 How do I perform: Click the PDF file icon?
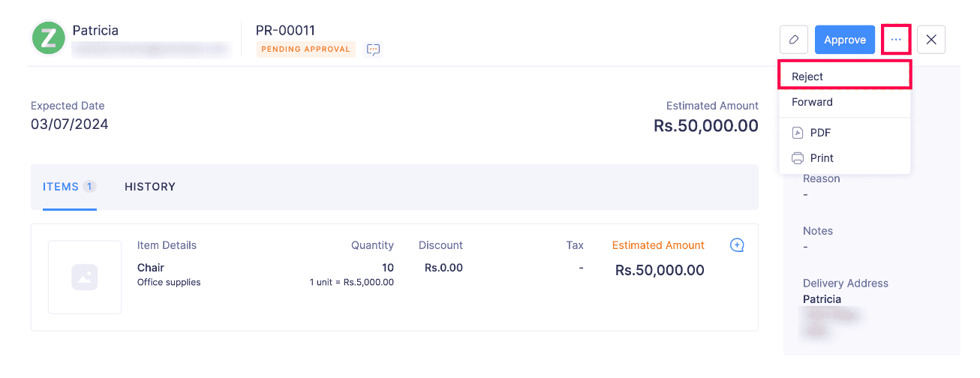pos(798,133)
